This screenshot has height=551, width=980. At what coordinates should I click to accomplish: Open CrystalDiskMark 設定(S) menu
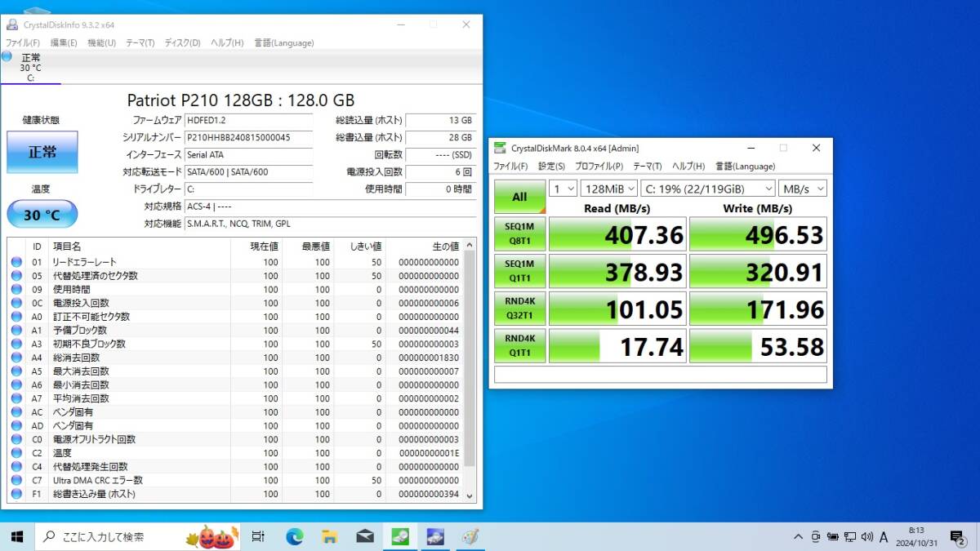click(x=552, y=166)
